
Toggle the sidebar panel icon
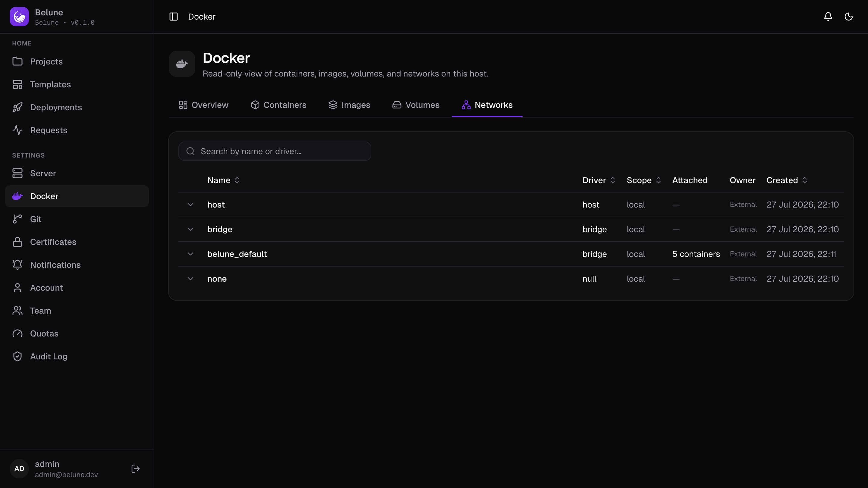click(x=174, y=17)
